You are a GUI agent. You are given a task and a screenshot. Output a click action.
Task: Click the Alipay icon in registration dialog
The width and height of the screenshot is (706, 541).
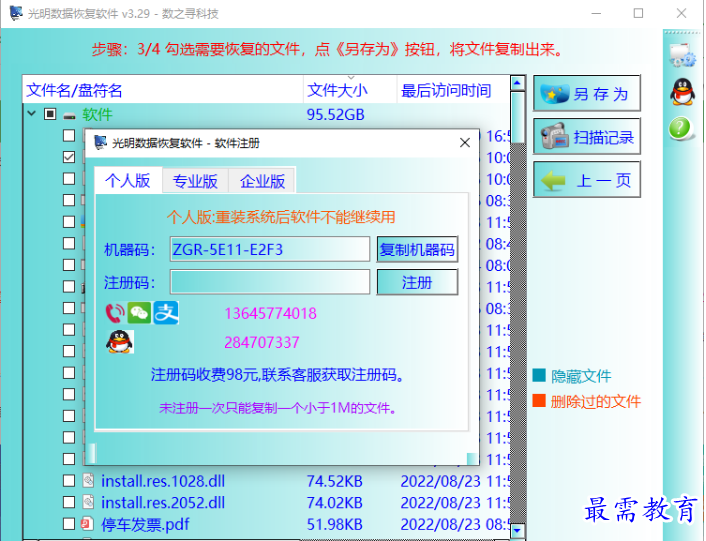[x=166, y=313]
